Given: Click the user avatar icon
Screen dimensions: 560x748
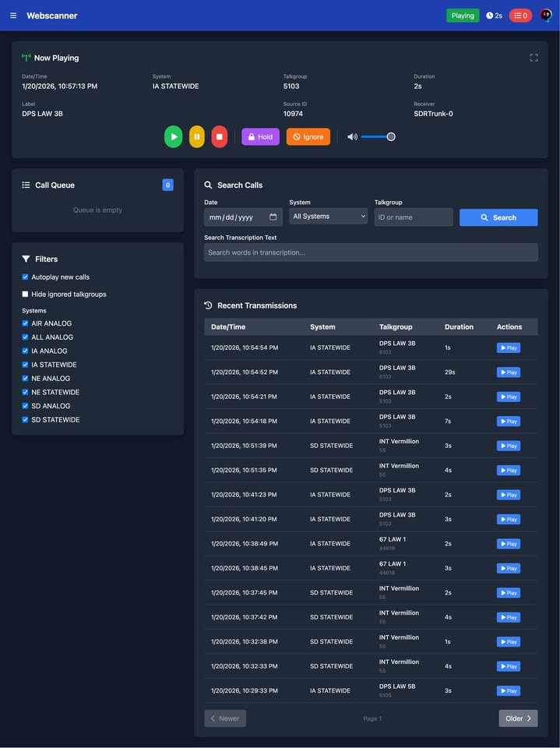Looking at the screenshot, I should pos(546,16).
